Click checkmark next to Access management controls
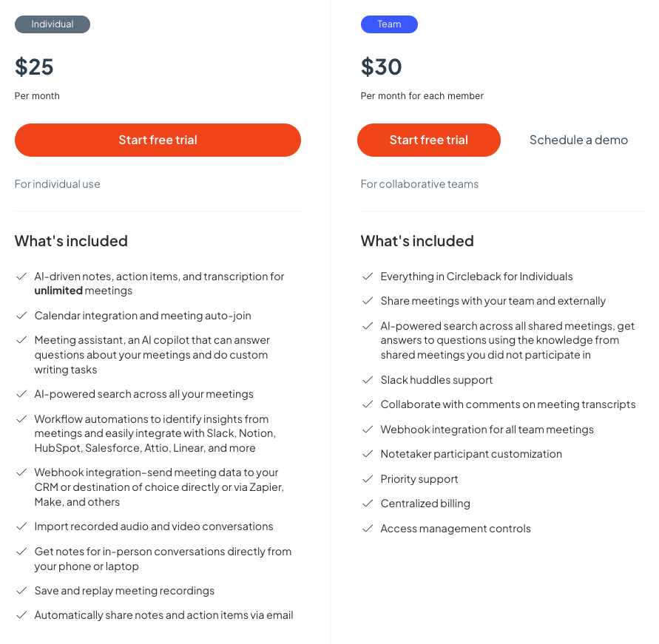 (368, 529)
